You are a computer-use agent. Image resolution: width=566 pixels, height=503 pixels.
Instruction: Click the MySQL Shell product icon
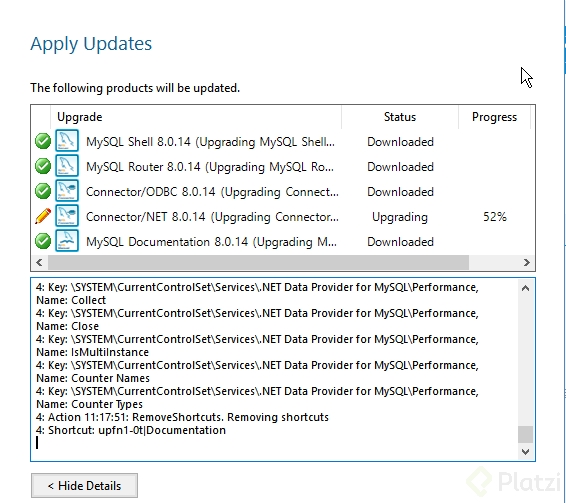[67, 140]
